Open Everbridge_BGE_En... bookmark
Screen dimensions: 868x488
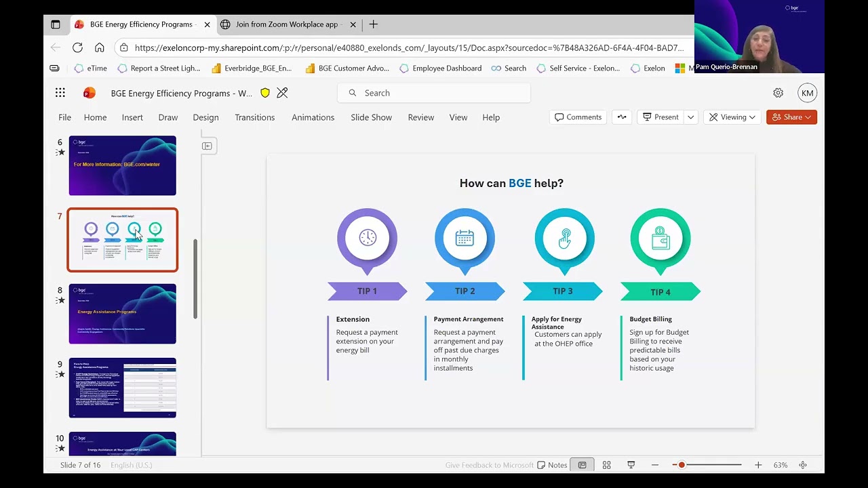(252, 68)
